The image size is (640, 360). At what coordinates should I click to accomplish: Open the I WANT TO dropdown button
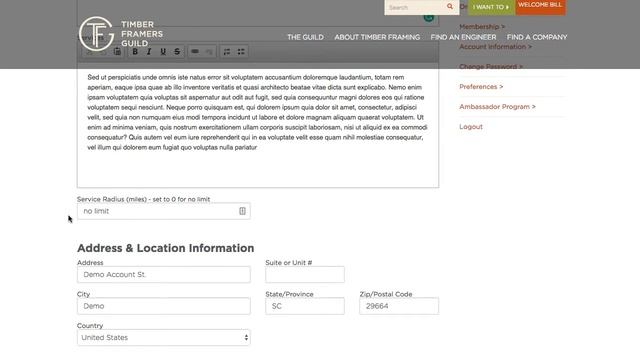click(491, 7)
